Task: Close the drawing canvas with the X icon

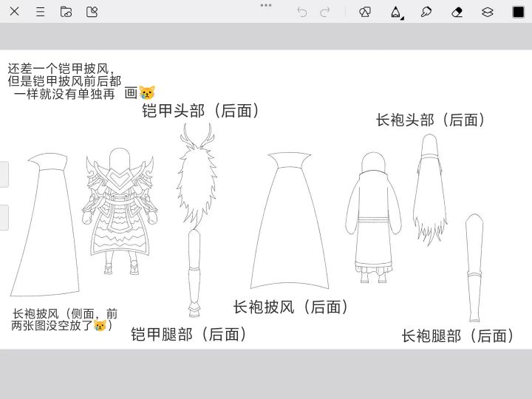Action: coord(14,12)
